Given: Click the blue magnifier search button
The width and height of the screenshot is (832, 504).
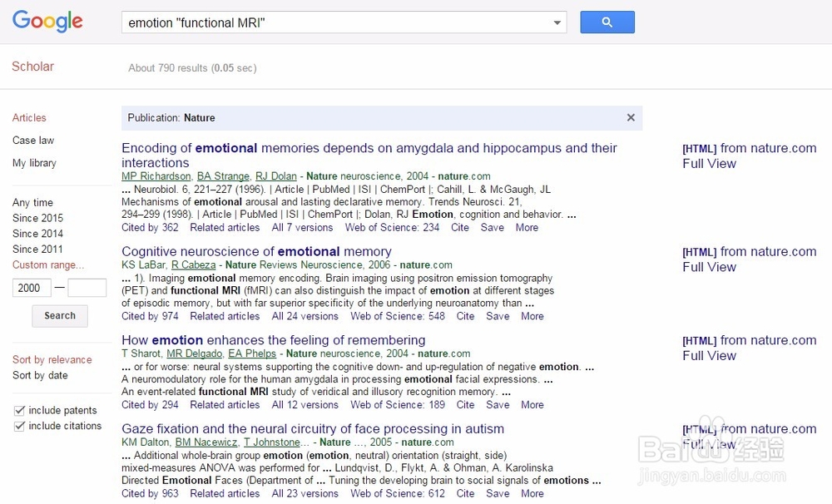Looking at the screenshot, I should pos(607,22).
